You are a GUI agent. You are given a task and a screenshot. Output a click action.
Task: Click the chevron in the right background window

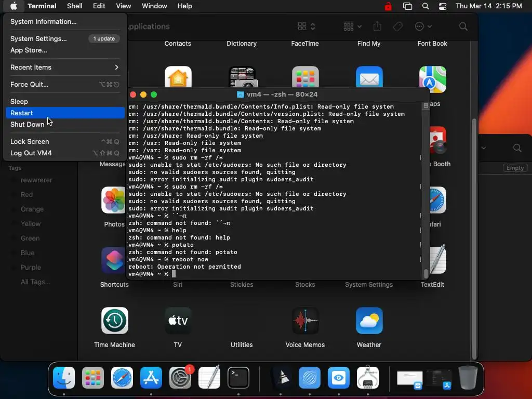click(484, 148)
